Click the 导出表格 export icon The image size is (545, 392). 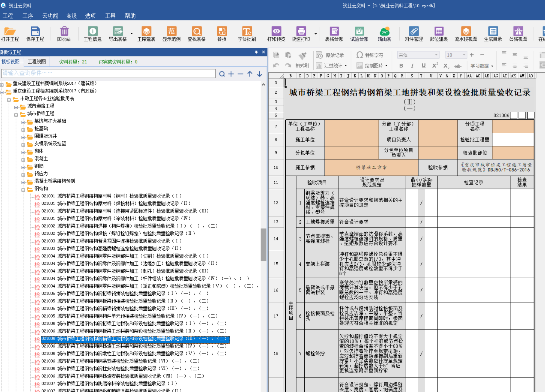(118, 34)
